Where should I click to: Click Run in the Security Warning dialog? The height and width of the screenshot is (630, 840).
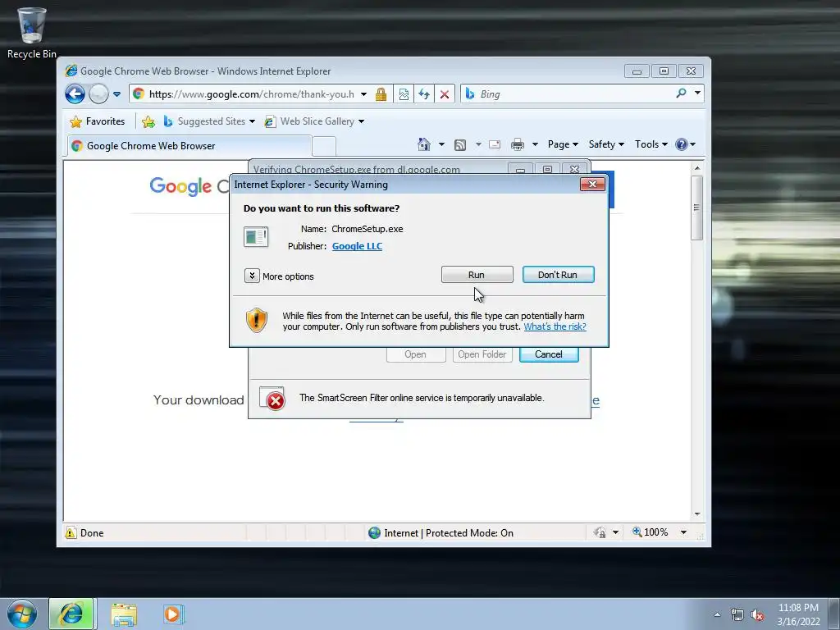(x=477, y=275)
